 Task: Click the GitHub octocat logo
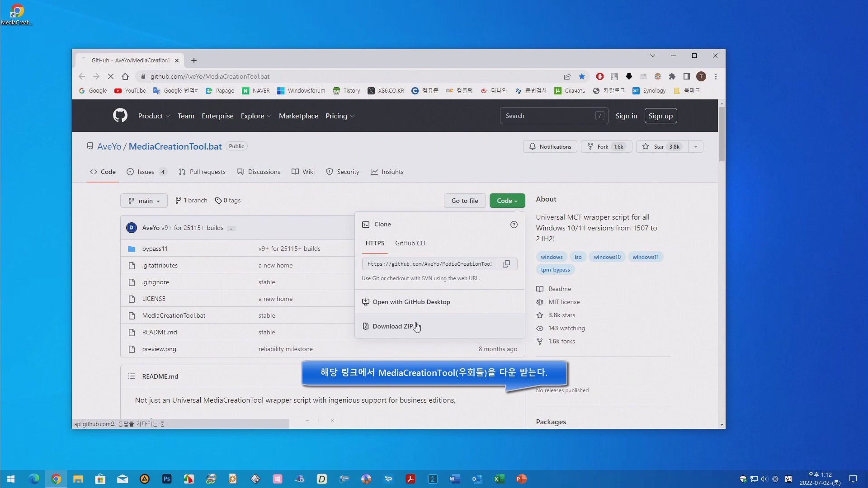click(120, 116)
